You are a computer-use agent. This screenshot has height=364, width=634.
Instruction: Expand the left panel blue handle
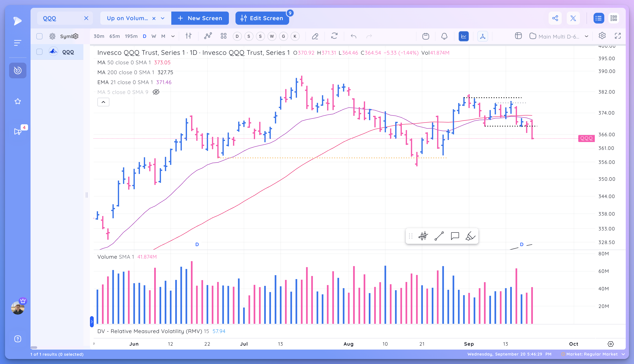tap(92, 322)
